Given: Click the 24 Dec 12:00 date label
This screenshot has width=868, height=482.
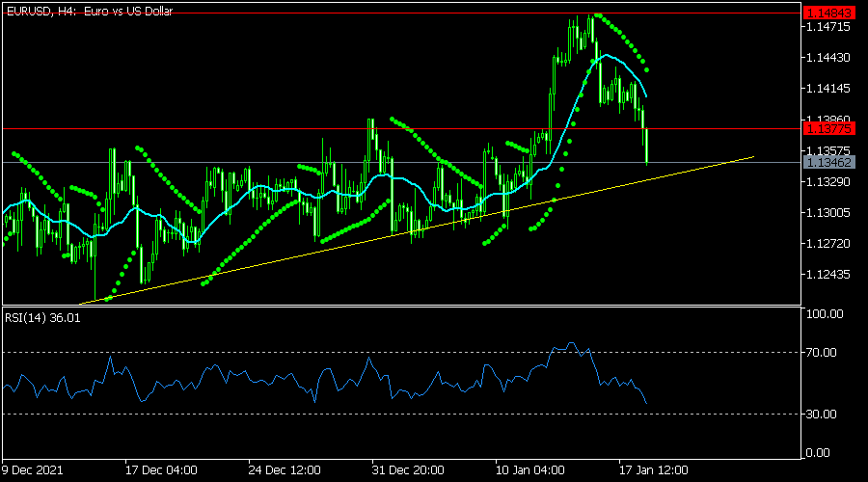Looking at the screenshot, I should coord(285,470).
